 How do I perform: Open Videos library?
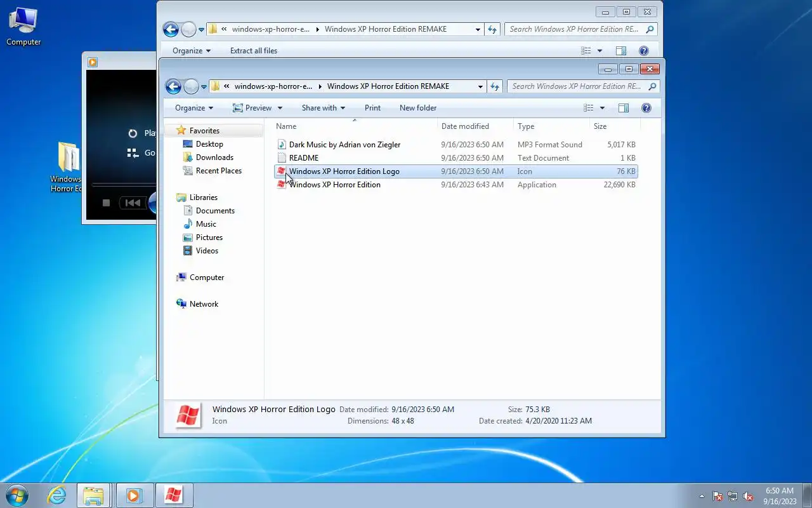click(207, 251)
